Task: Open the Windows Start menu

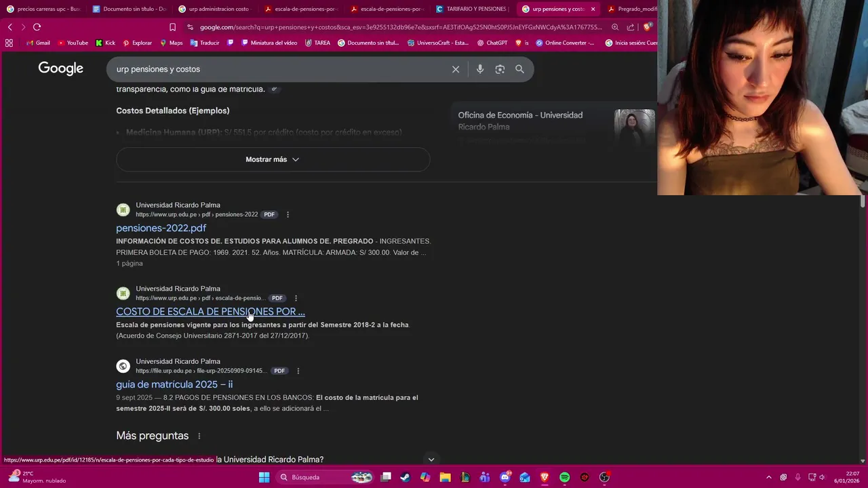Action: [x=264, y=477]
